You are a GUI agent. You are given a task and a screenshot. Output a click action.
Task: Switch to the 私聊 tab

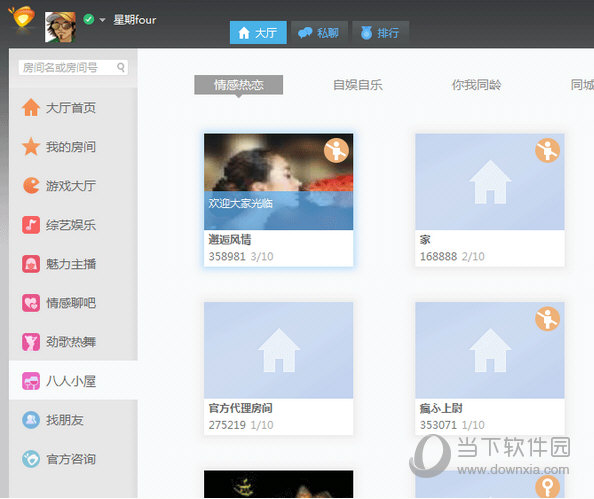(x=319, y=33)
